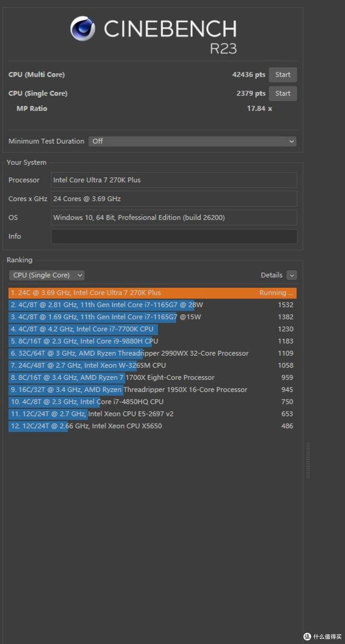Select ranking row Intel Core i9-9880H CPU
The image size is (345, 644).
click(x=152, y=342)
